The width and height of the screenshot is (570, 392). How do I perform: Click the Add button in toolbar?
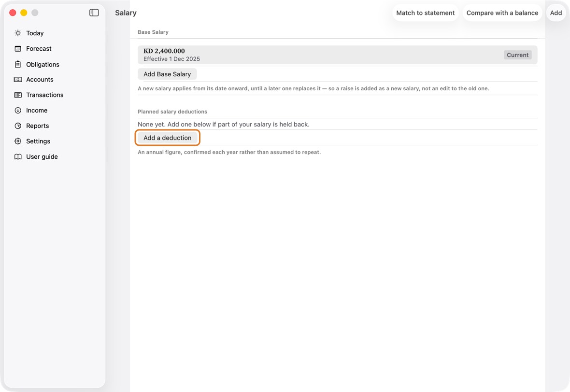(556, 13)
